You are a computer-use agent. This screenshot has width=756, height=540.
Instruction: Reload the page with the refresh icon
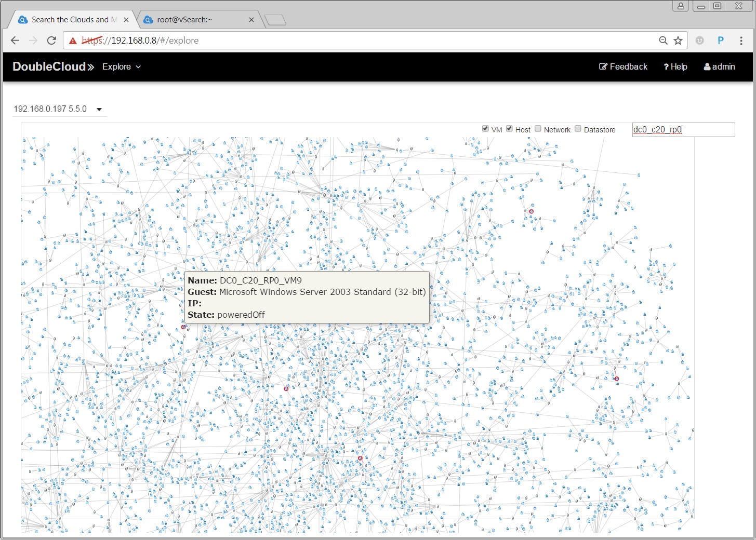(x=51, y=40)
